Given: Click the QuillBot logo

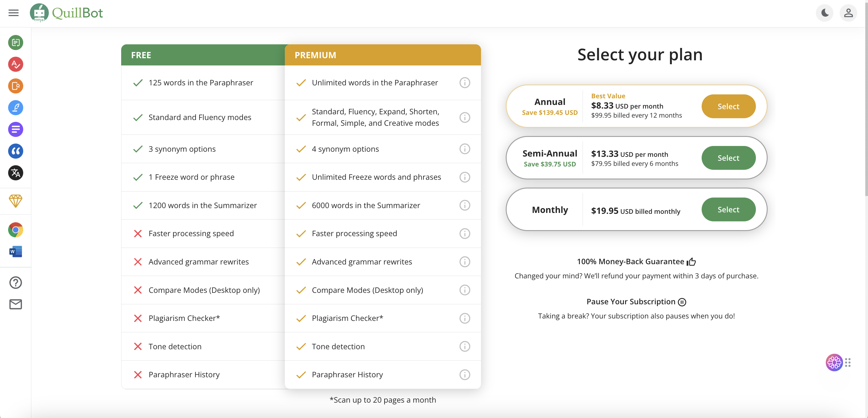Looking at the screenshot, I should point(67,13).
